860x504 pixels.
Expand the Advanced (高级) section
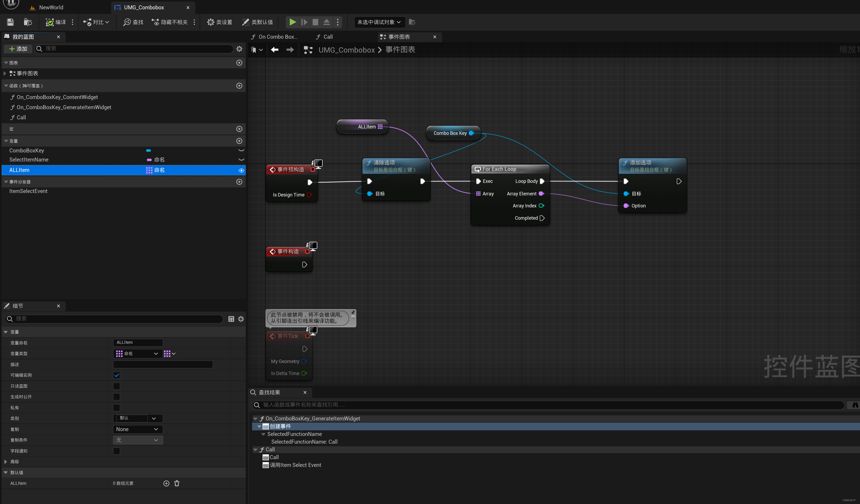[5, 462]
